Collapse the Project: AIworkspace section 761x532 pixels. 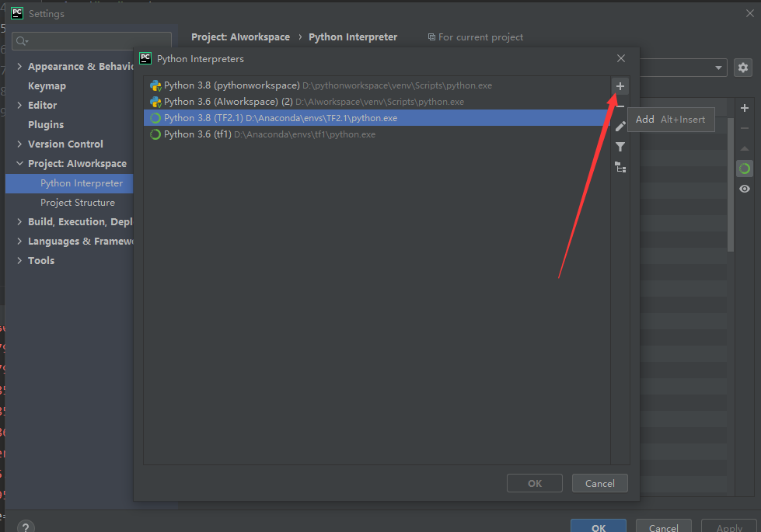19,163
